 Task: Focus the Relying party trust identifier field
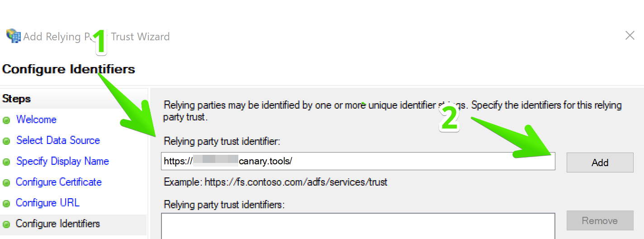358,161
